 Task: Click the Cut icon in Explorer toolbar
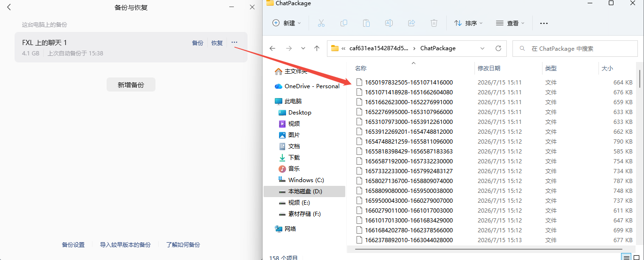pos(321,23)
